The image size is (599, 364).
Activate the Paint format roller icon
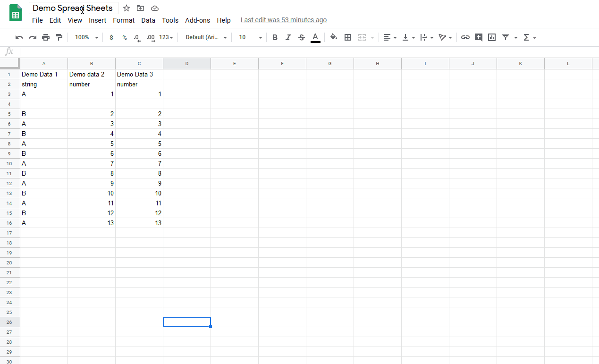pyautogui.click(x=59, y=37)
